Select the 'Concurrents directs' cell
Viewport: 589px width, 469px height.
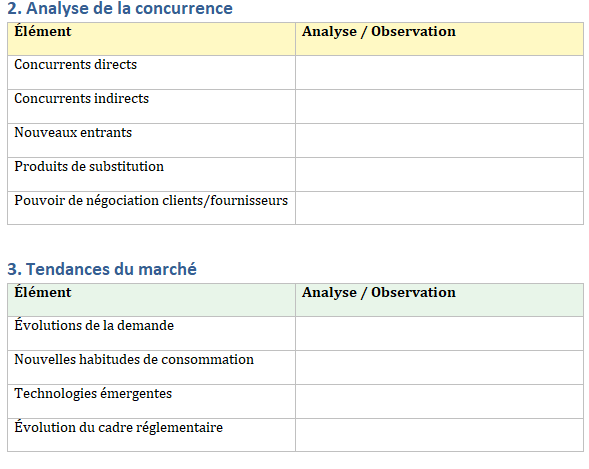coord(151,72)
